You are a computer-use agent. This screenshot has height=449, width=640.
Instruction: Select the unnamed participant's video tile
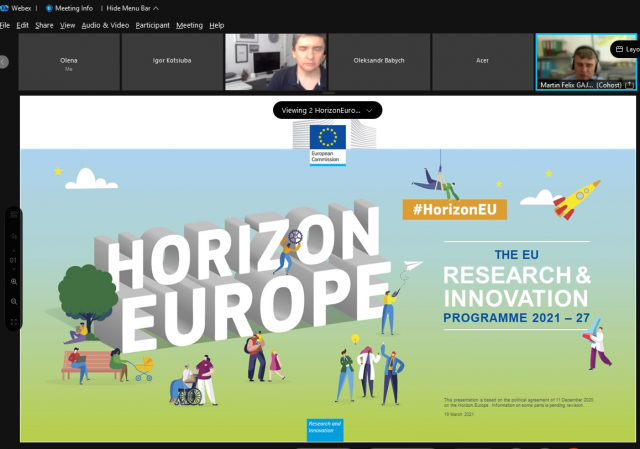pos(276,62)
